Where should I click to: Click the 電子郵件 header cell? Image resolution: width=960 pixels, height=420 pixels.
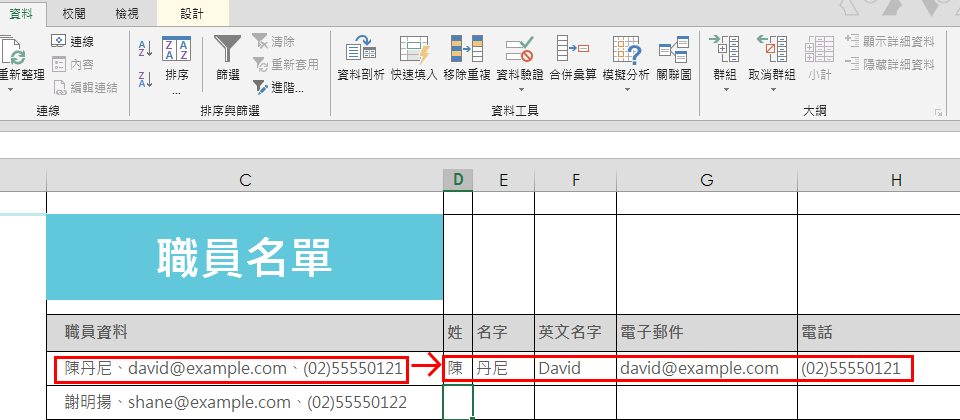pyautogui.click(x=707, y=332)
